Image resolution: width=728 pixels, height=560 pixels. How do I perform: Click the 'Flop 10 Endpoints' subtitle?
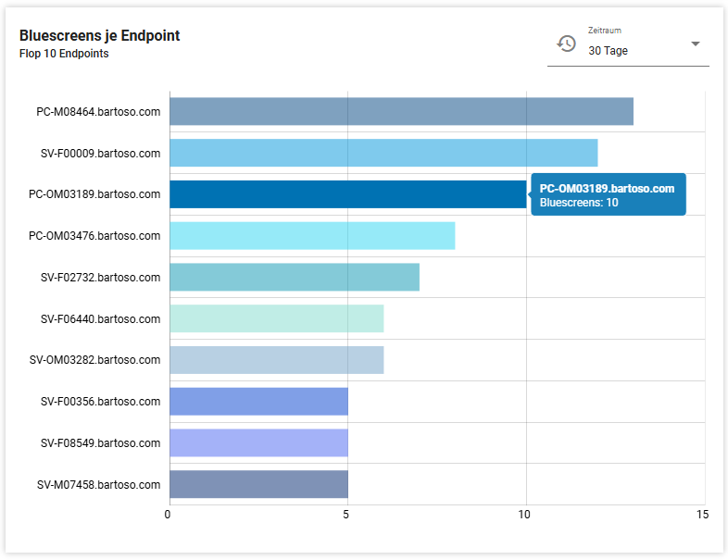(x=64, y=54)
